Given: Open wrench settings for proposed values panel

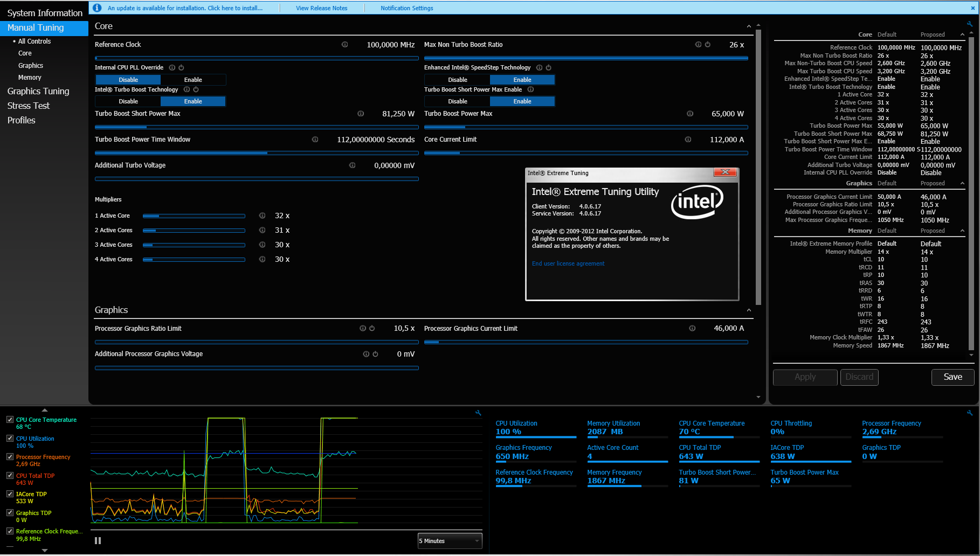Looking at the screenshot, I should pyautogui.click(x=970, y=24).
